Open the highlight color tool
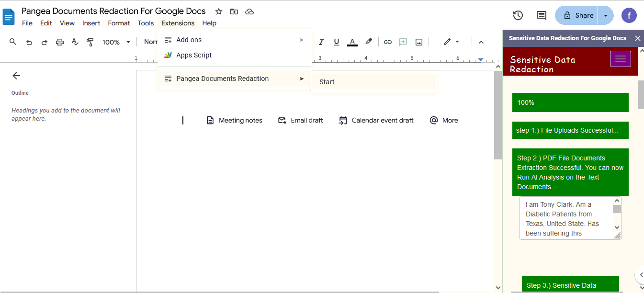The height and width of the screenshot is (293, 644). coord(369,42)
